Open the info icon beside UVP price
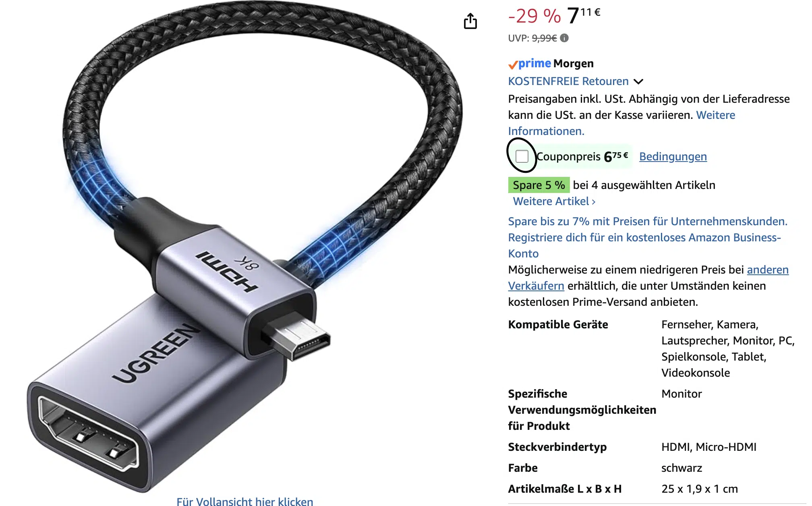 [x=564, y=38]
